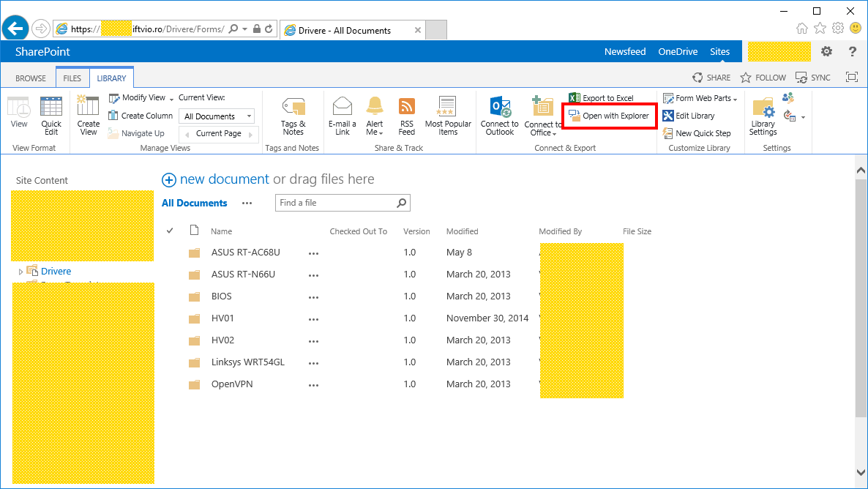
Task: Click New Quick Step
Action: 697,133
